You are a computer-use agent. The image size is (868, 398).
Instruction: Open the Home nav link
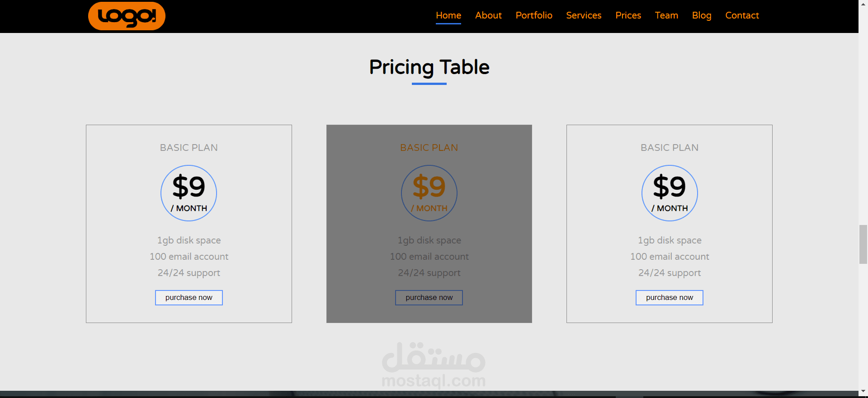click(x=448, y=15)
